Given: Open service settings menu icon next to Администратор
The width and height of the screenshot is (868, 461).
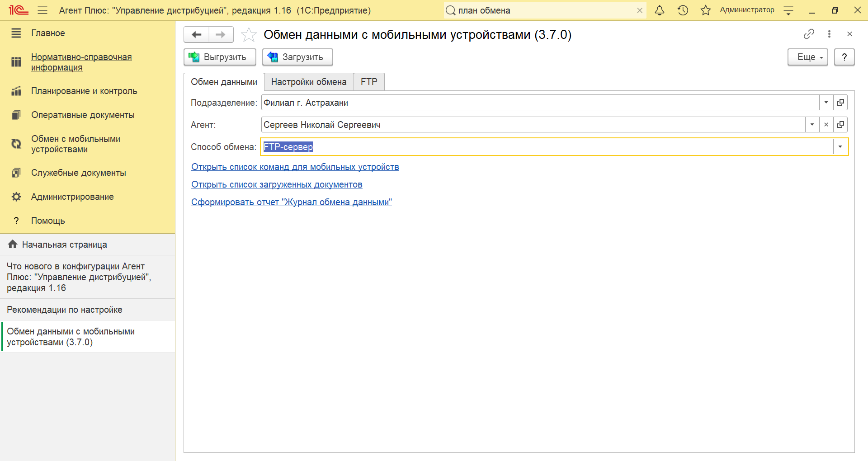Looking at the screenshot, I should [x=788, y=10].
